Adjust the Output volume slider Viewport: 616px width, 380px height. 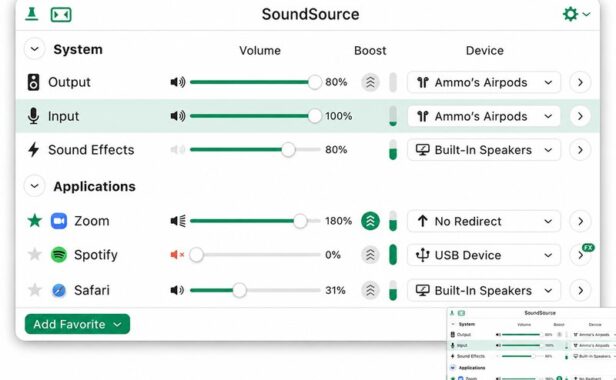[x=255, y=82]
